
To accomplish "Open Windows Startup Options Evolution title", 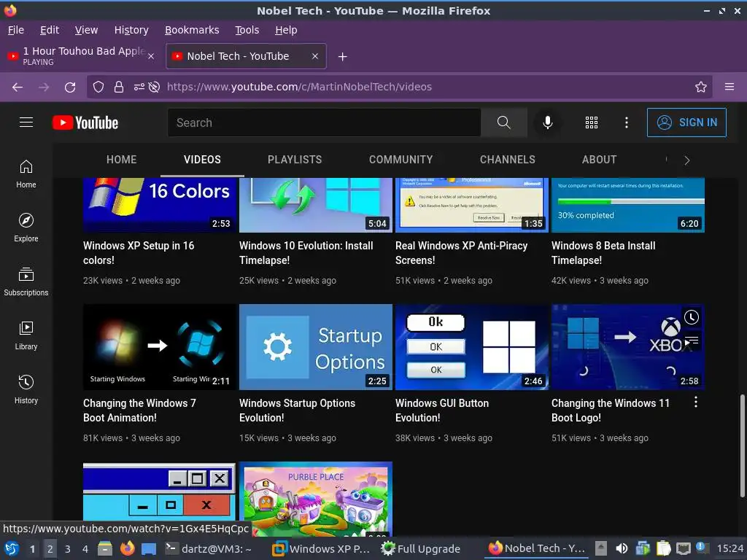I will tap(298, 411).
